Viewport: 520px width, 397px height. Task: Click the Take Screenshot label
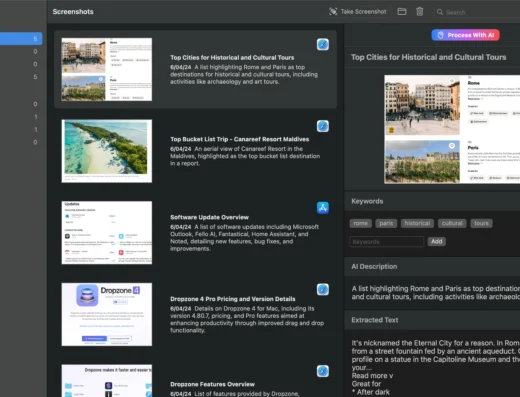363,12
